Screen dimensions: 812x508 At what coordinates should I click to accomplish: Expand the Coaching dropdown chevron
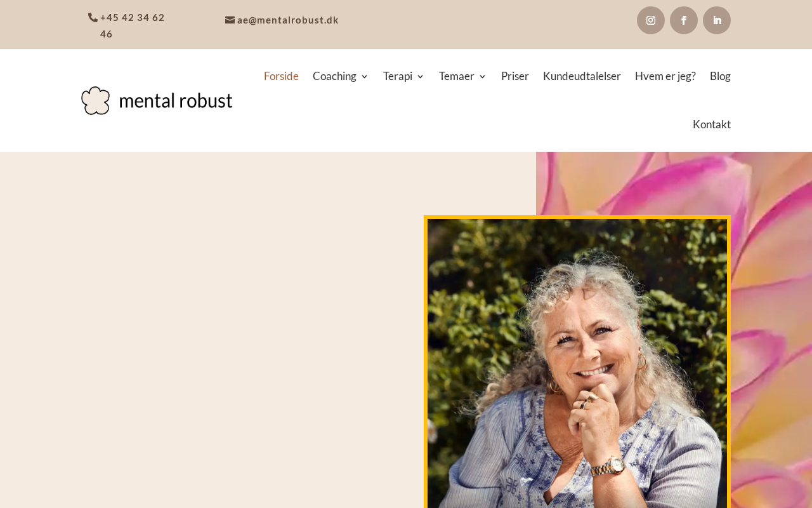coord(364,77)
